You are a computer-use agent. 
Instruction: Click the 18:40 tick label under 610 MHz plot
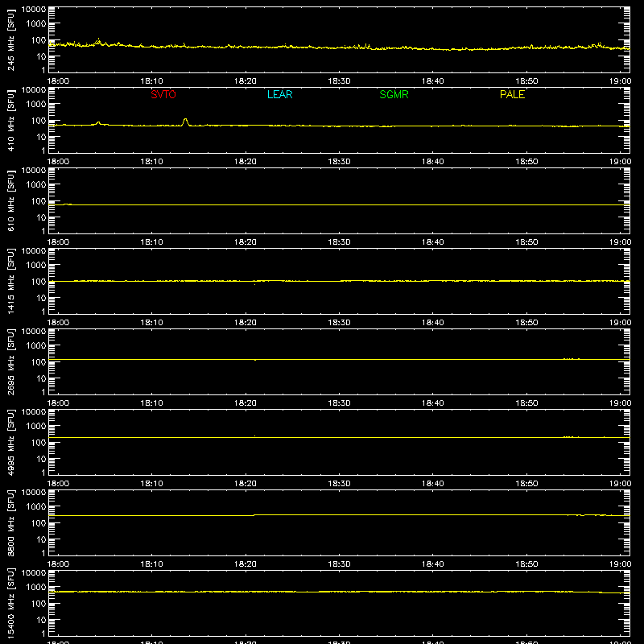pos(432,242)
